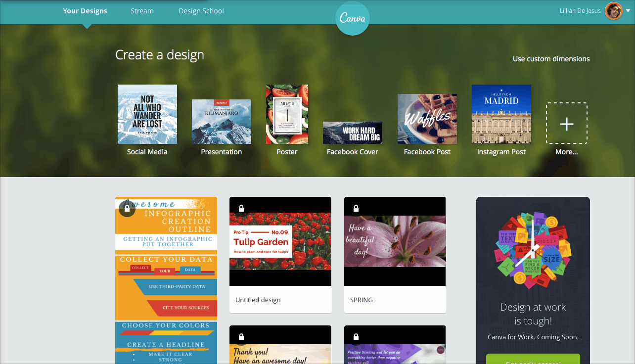Viewport: 635px width, 364px height.
Task: Click the Canva logo
Action: 352,18
